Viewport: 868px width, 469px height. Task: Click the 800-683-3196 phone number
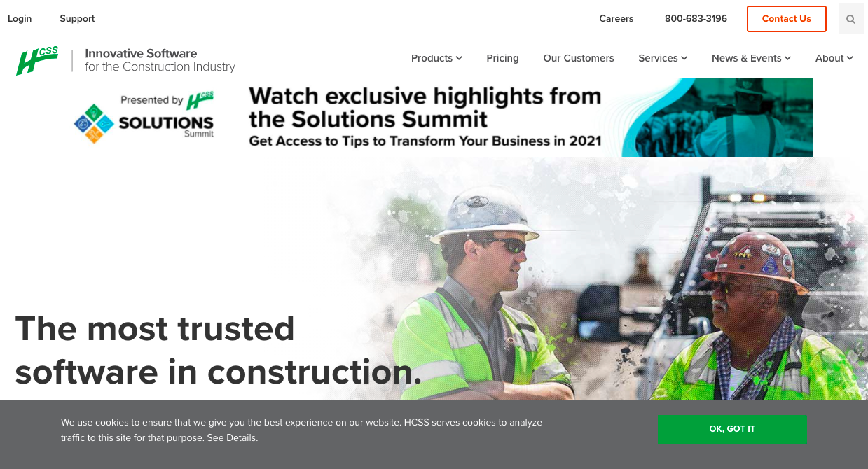[696, 19]
